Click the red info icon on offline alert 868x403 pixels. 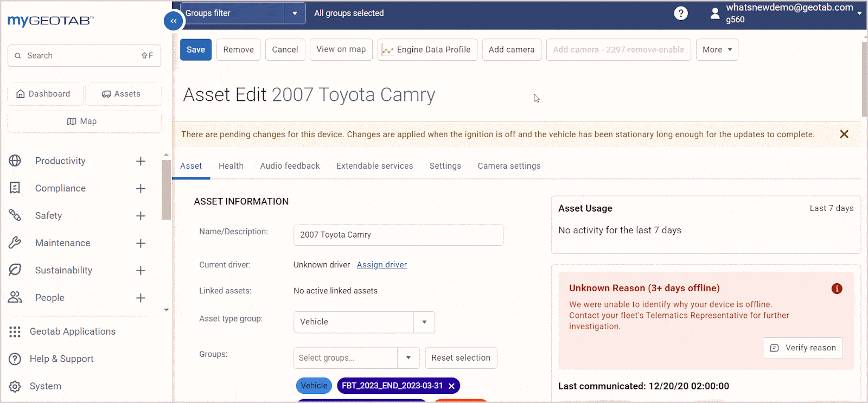(837, 289)
